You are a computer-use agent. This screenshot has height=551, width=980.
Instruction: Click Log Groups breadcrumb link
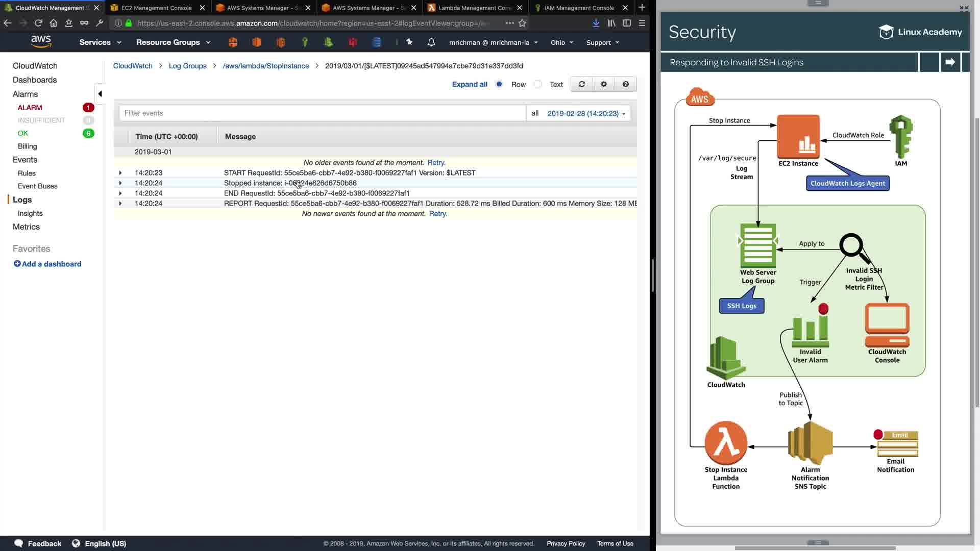(x=187, y=66)
